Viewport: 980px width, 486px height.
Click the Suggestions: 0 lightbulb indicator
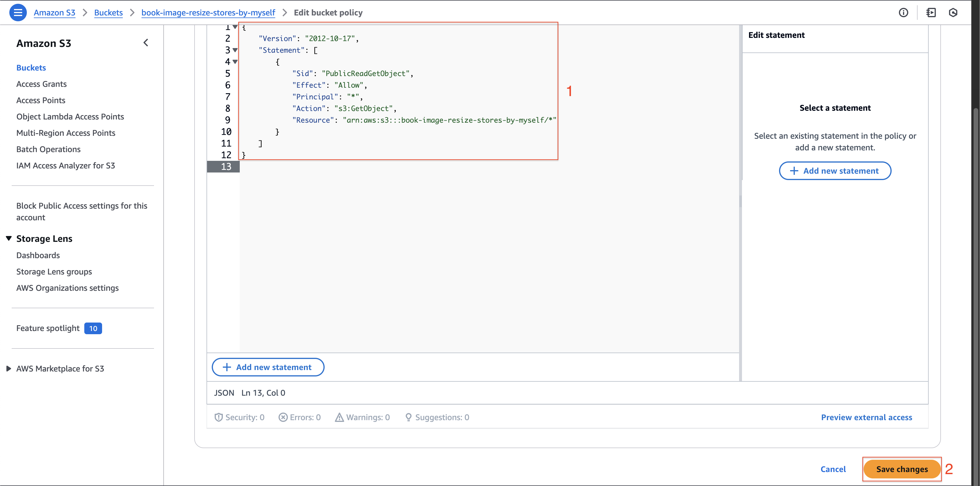click(437, 417)
